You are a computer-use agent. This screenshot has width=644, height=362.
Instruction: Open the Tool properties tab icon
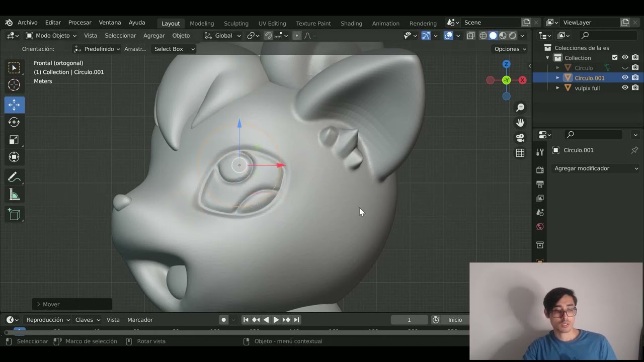pos(540,152)
